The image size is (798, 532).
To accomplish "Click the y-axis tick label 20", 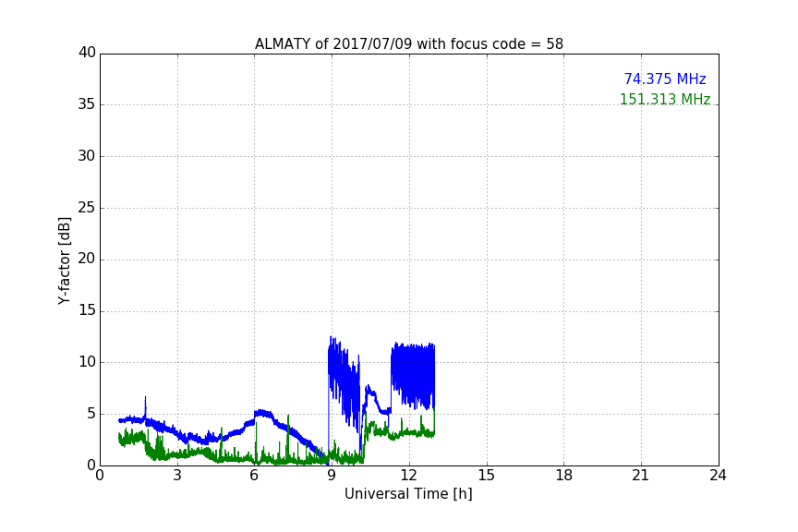I will [87, 259].
